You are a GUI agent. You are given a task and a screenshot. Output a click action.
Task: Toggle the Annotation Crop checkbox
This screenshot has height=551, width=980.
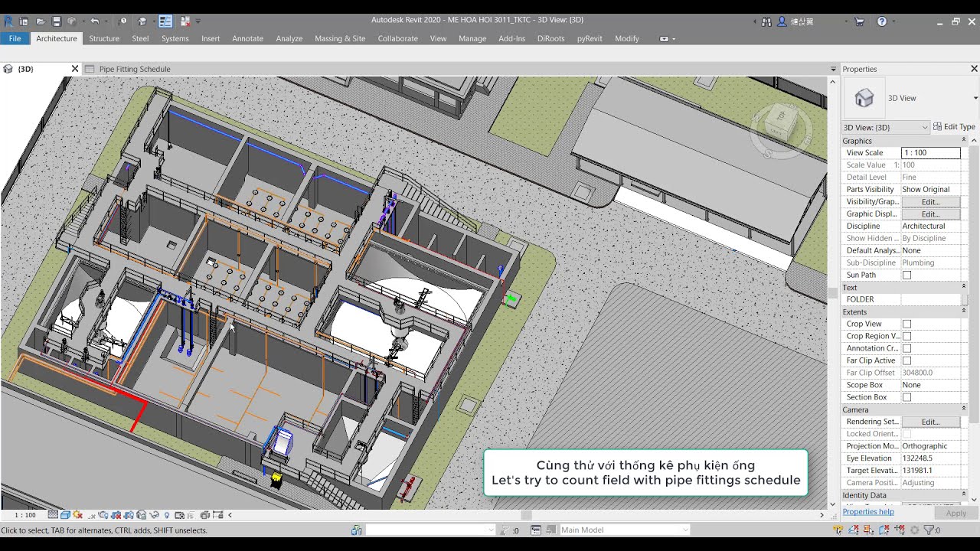click(x=906, y=348)
